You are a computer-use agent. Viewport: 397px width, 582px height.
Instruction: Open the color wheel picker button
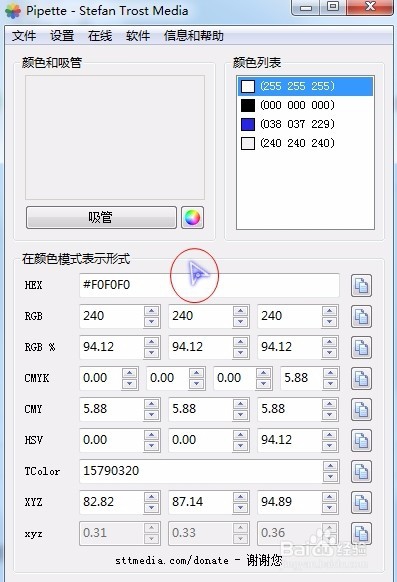click(192, 218)
